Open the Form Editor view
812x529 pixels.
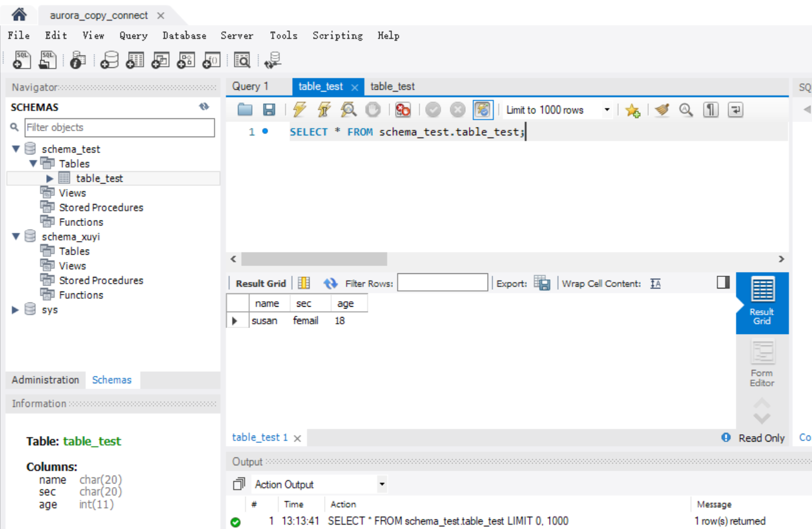(x=762, y=363)
